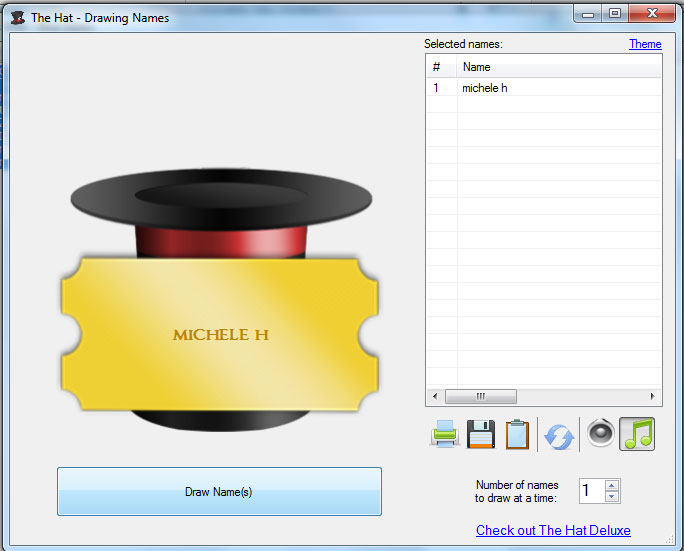This screenshot has width=684, height=551.
Task: Click the blue refresh arrows icon
Action: [x=559, y=437]
